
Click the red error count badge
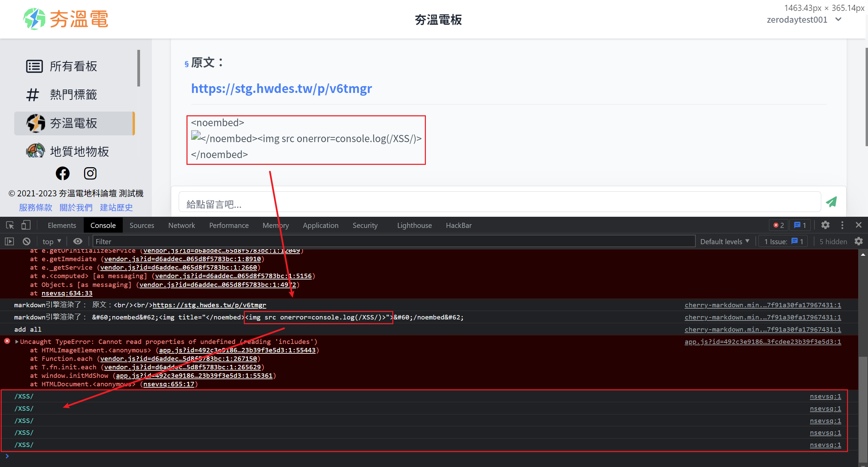point(779,225)
